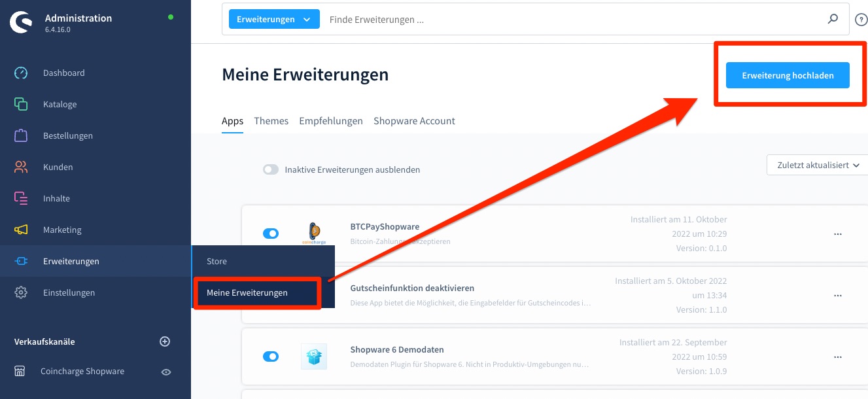Open the Empfehlungen tab
The image size is (868, 399).
(x=331, y=121)
